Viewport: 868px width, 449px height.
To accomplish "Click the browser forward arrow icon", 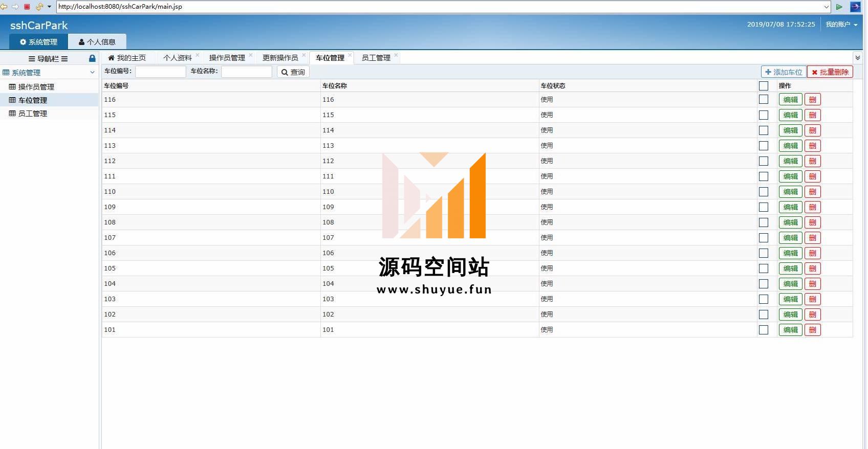I will click(15, 7).
